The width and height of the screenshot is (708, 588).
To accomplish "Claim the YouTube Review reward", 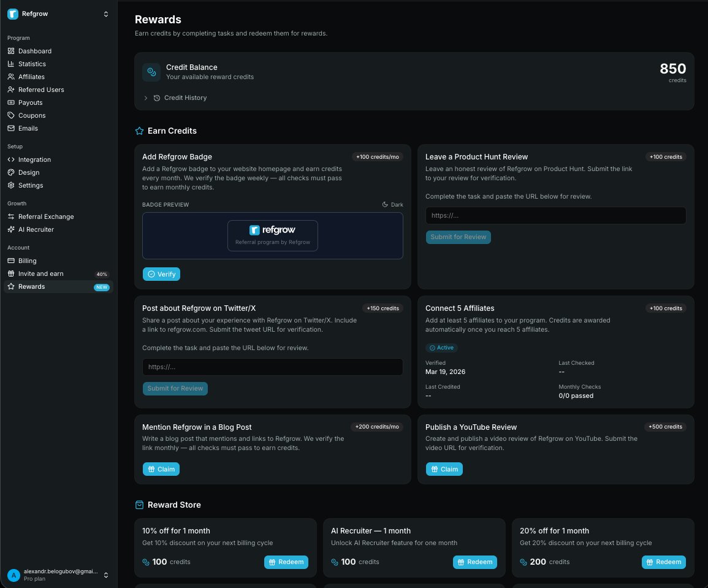I will 444,469.
